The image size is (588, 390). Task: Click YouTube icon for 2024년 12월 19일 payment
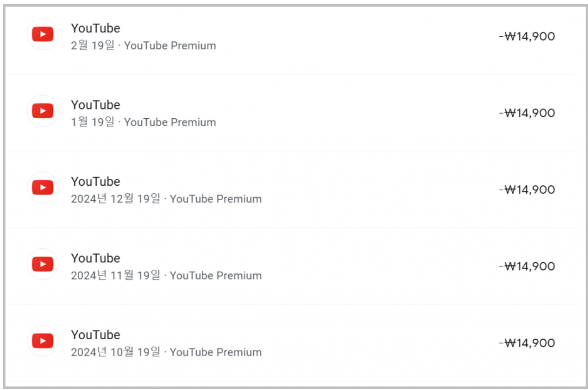(43, 188)
